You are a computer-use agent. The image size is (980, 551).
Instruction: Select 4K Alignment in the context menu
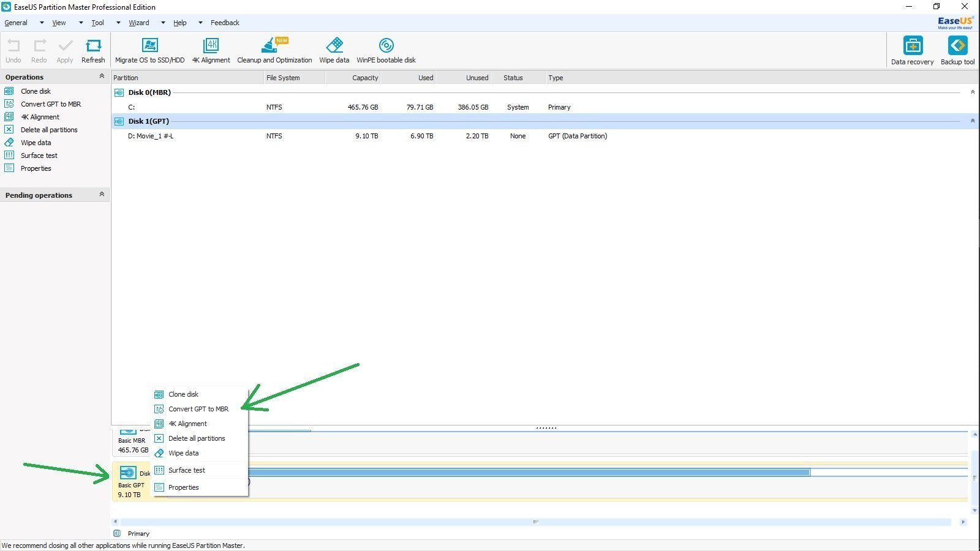[x=199, y=424]
